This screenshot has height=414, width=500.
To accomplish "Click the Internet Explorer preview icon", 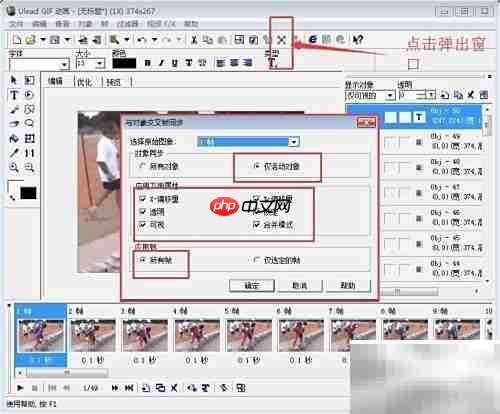I will [x=312, y=39].
